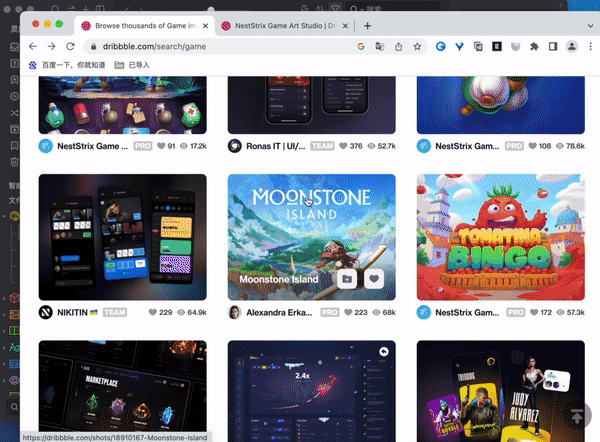The width and height of the screenshot is (600, 442).
Task: Click the share icon in the address bar
Action: click(x=398, y=47)
